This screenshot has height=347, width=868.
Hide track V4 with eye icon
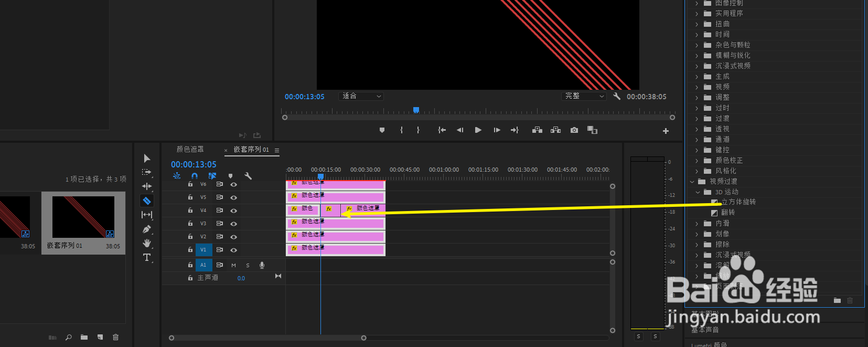pos(234,211)
